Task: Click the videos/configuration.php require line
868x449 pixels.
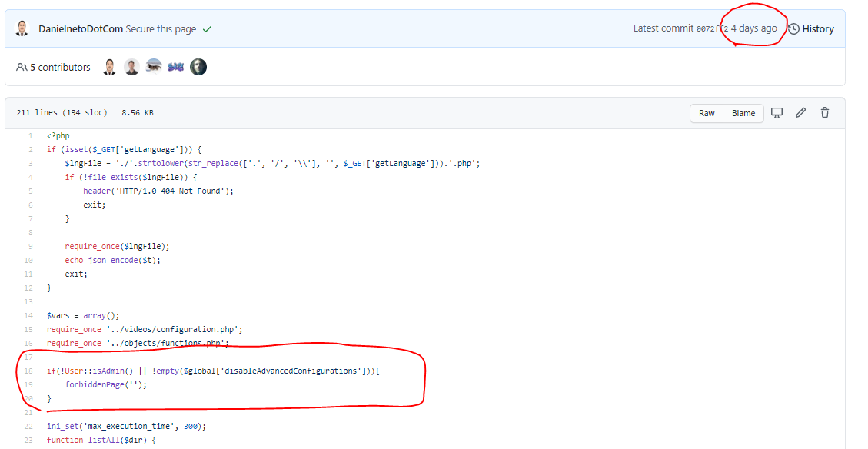Action: [145, 329]
